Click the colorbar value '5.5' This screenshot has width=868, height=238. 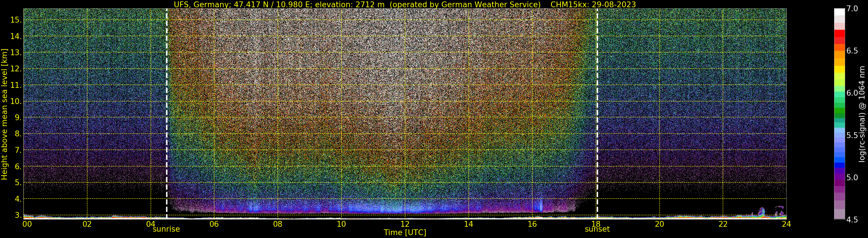[852, 135]
